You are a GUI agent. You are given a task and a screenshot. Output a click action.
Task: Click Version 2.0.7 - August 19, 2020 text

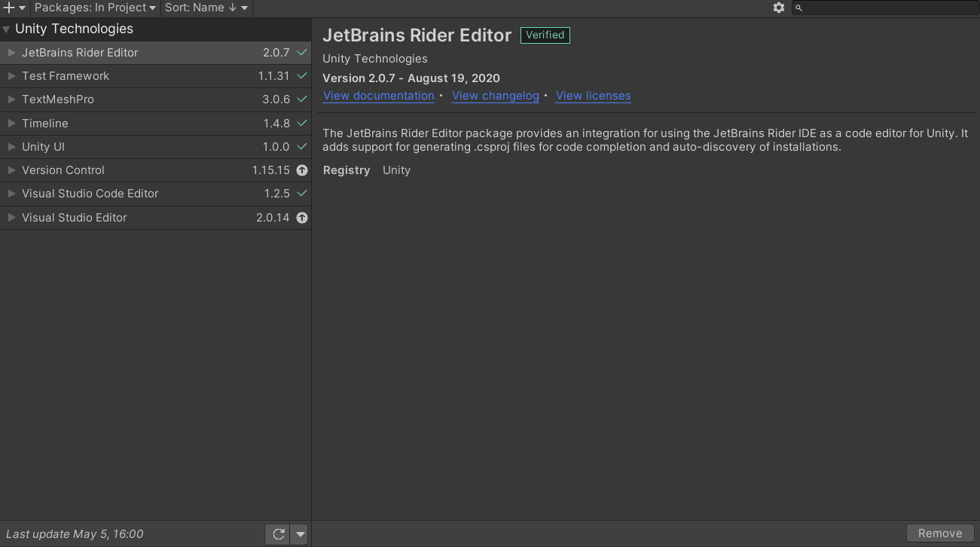(411, 78)
